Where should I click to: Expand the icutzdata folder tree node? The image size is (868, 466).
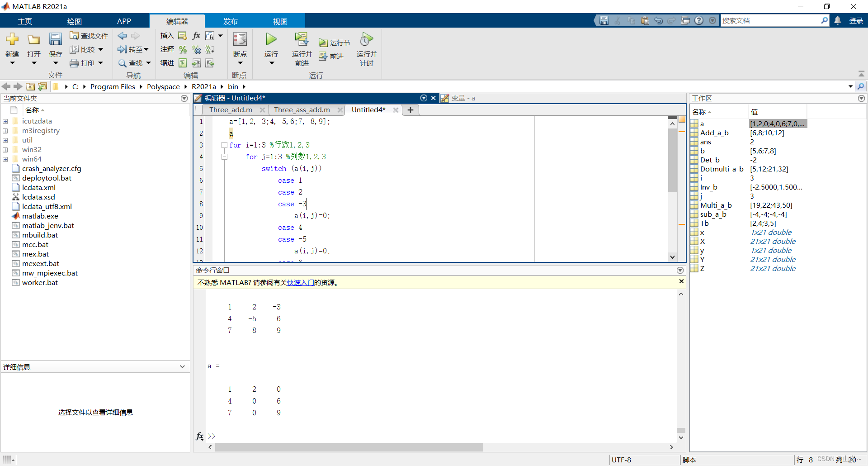click(5, 121)
